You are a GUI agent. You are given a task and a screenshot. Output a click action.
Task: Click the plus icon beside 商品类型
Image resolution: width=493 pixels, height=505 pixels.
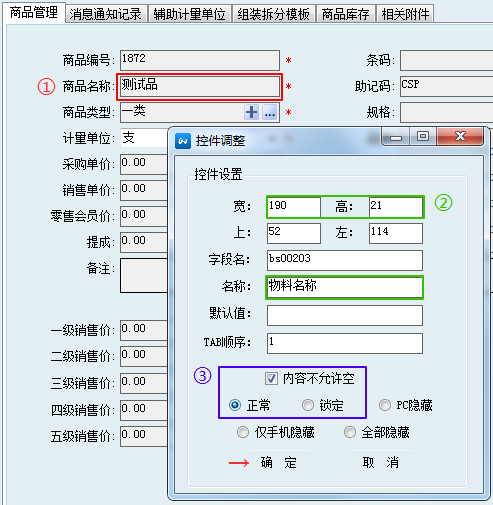click(x=252, y=112)
